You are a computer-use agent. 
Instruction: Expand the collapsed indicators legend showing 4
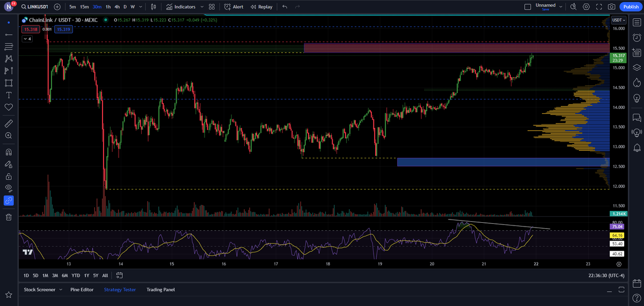[x=27, y=39]
